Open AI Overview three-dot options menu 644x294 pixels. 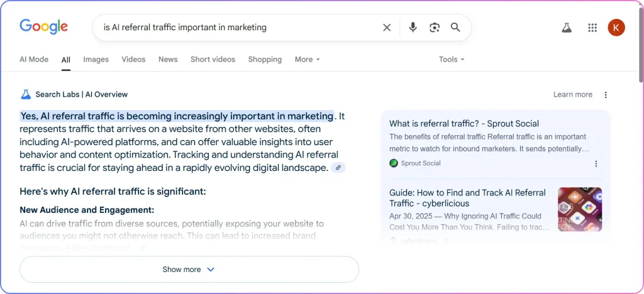point(606,95)
